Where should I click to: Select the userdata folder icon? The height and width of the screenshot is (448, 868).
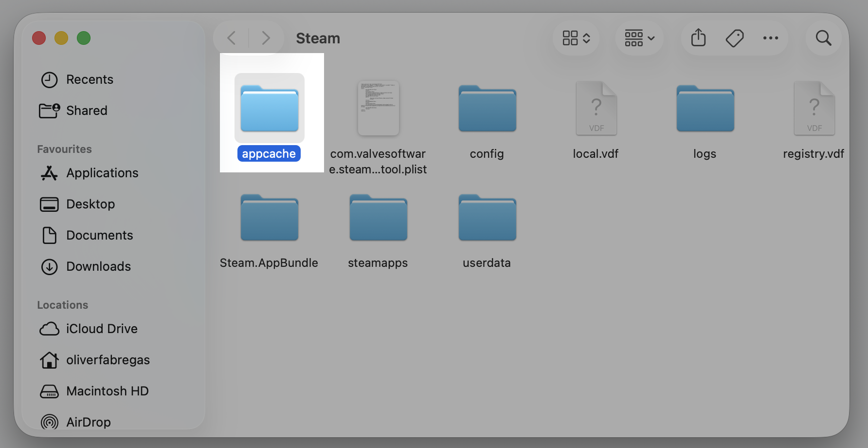[487, 218]
